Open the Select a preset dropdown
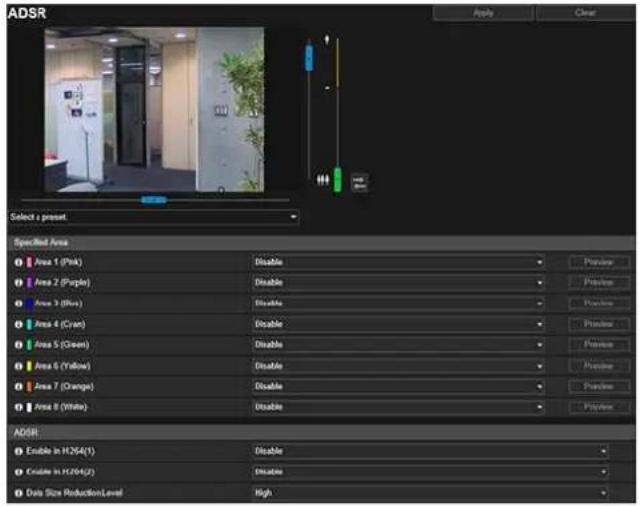Image resolution: width=640 pixels, height=506 pixels. 153,217
